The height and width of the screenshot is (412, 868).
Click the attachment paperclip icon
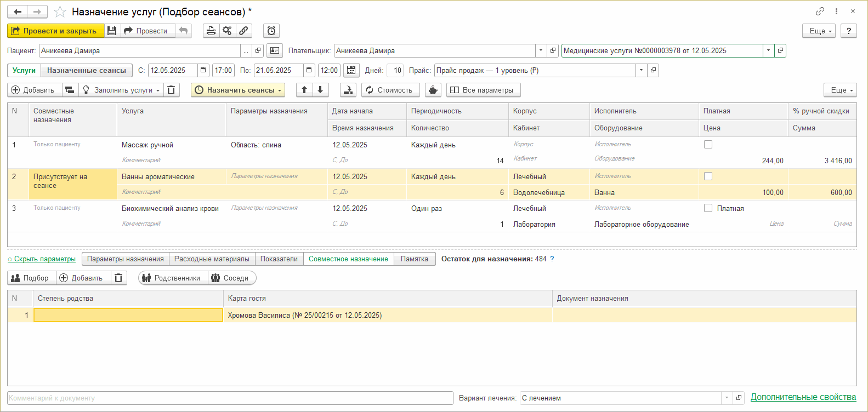[x=243, y=31]
